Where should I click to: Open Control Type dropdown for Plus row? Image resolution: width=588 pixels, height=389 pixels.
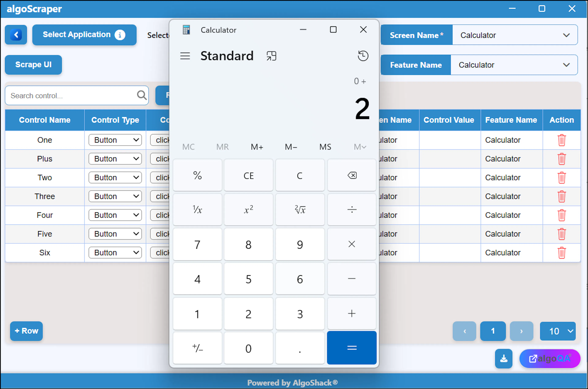coord(115,159)
